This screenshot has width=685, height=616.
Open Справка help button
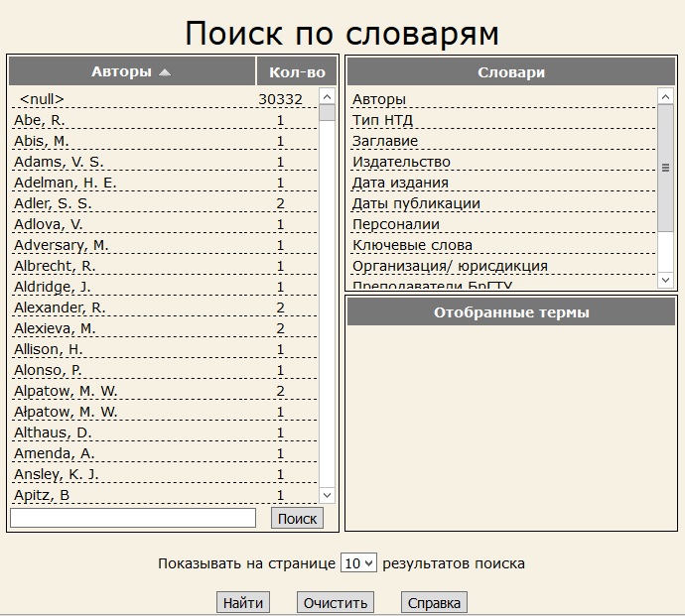coord(434,602)
